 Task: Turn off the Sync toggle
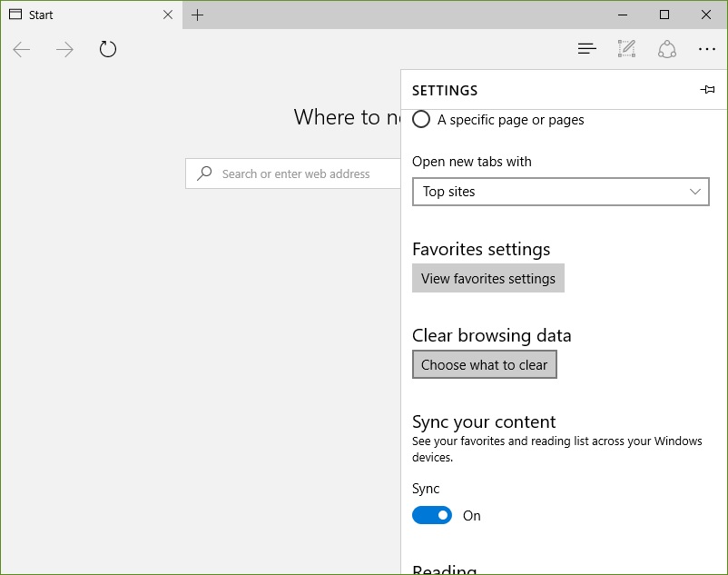432,515
